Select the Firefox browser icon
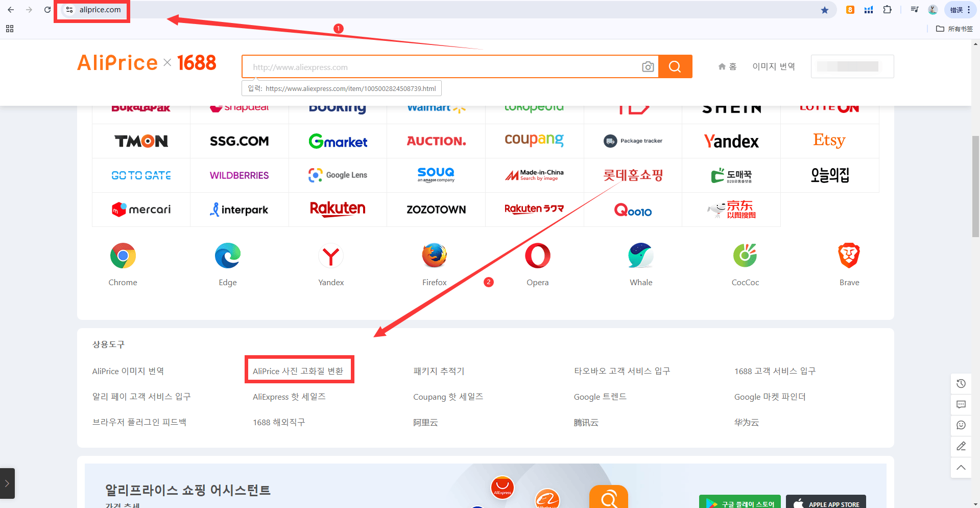Screen dimensions: 980x508 pyautogui.click(x=434, y=256)
